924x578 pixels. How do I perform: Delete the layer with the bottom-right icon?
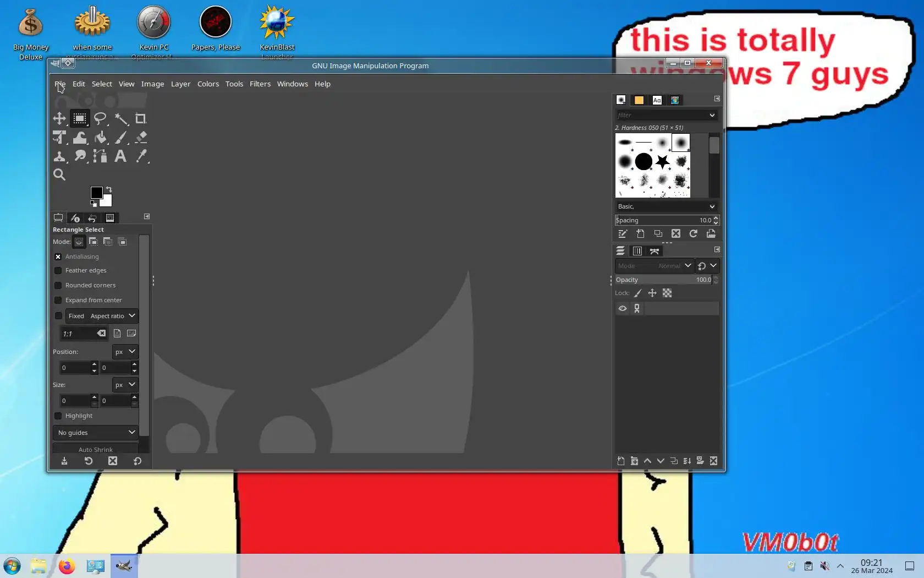pos(714,461)
